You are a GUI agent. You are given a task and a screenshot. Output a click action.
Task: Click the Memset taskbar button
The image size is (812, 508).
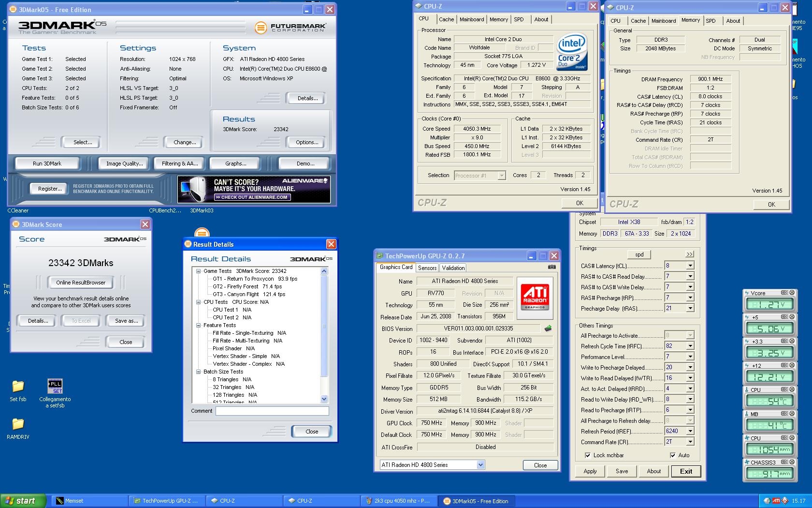point(90,501)
